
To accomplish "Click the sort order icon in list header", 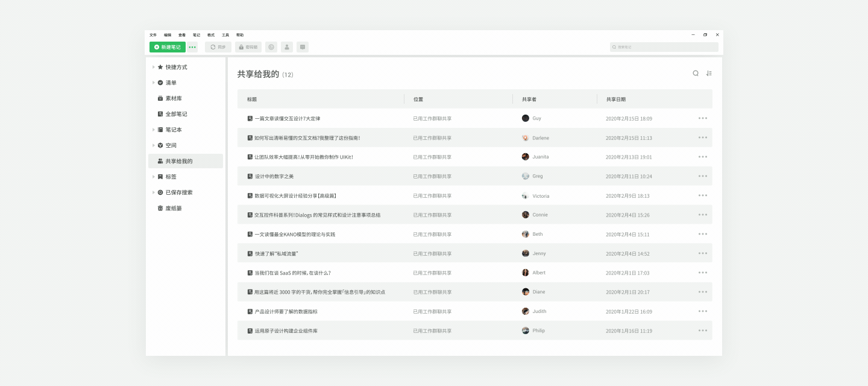I will point(709,74).
